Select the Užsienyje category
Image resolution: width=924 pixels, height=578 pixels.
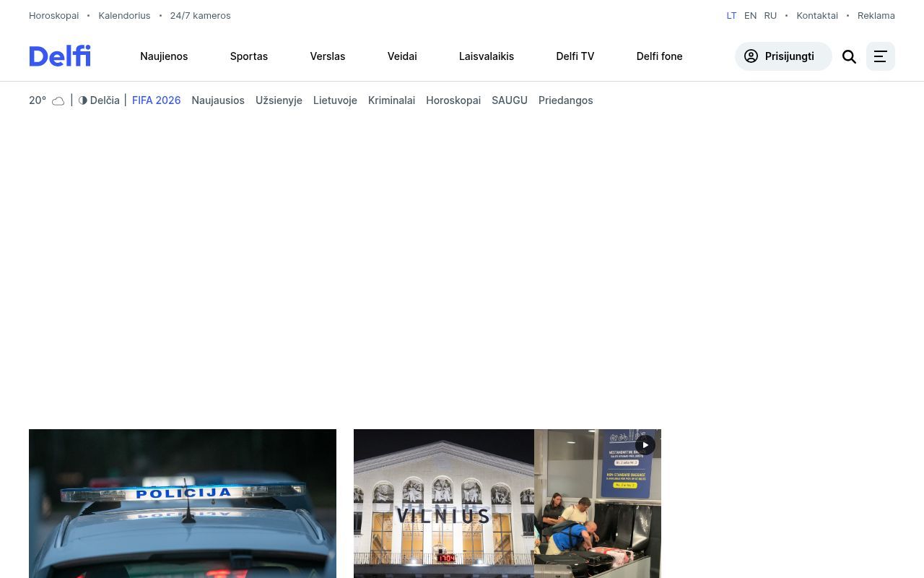pos(279,100)
